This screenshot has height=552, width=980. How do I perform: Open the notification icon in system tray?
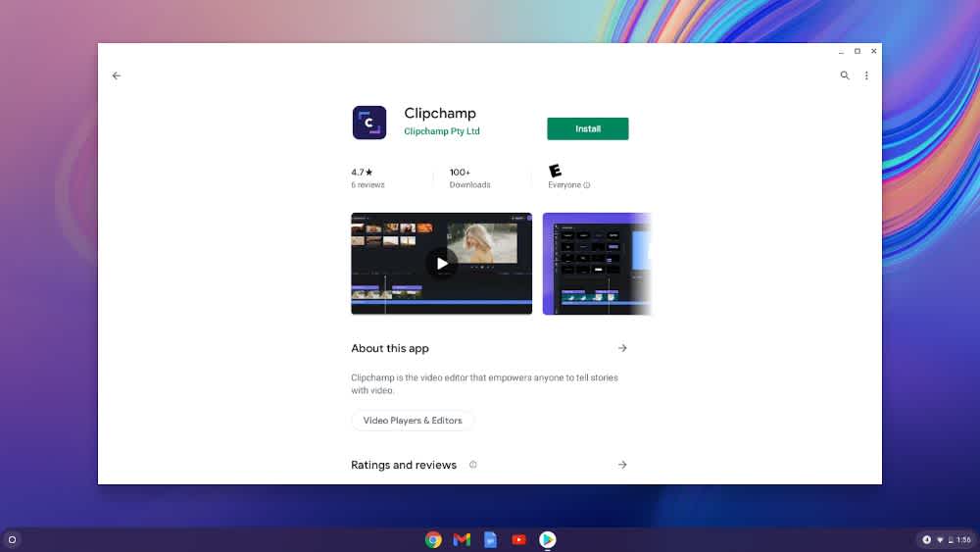pos(927,539)
